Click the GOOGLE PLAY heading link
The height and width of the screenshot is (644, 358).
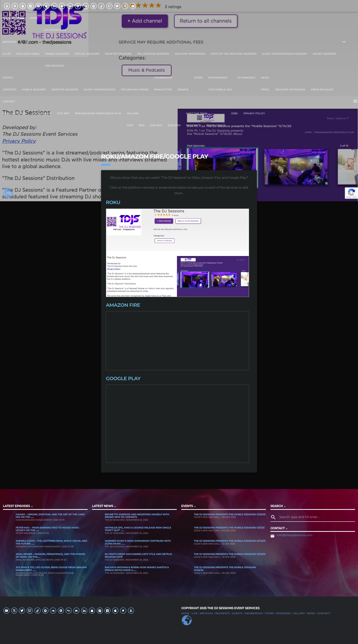click(123, 378)
